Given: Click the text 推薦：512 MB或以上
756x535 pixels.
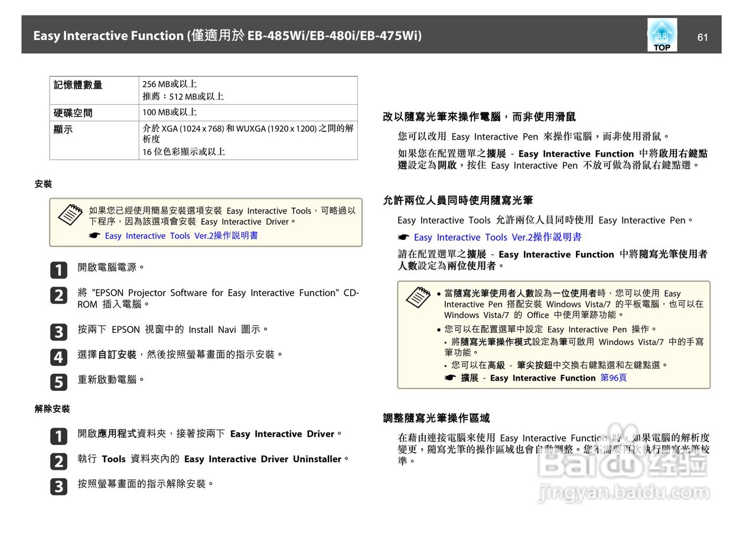Looking at the screenshot, I should pyautogui.click(x=183, y=96).
